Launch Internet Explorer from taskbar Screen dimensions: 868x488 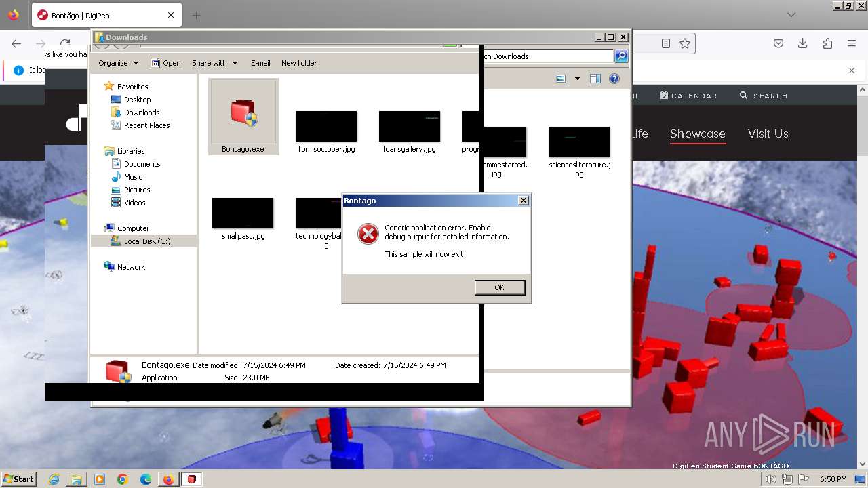[x=54, y=479]
